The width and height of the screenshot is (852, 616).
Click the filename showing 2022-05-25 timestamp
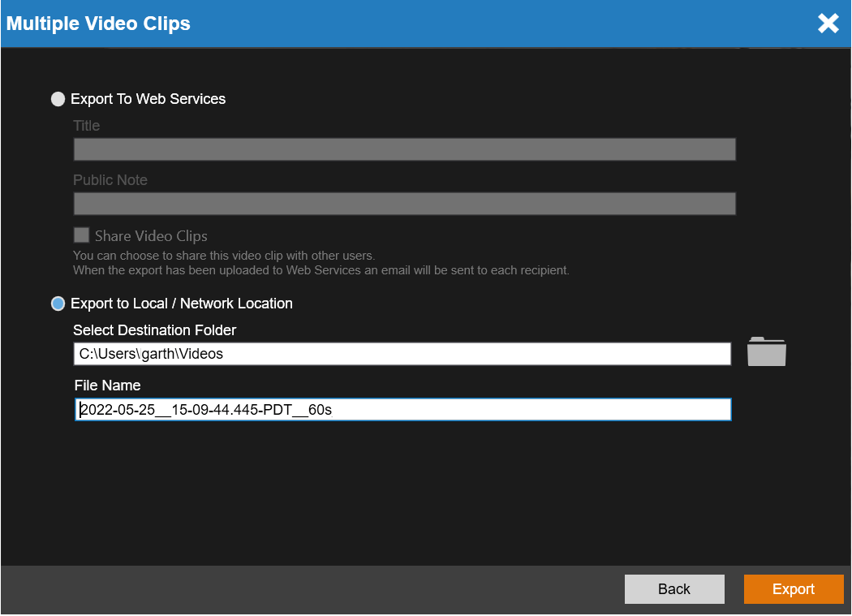tap(404, 409)
